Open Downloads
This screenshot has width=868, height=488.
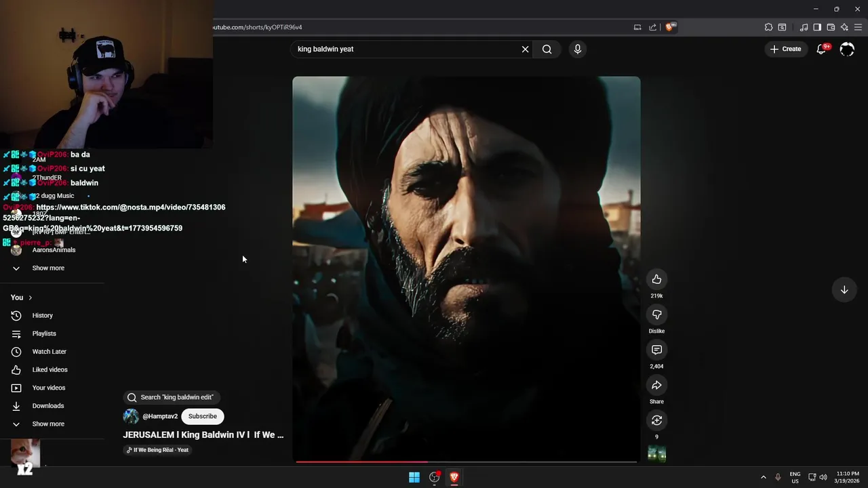tap(48, 406)
